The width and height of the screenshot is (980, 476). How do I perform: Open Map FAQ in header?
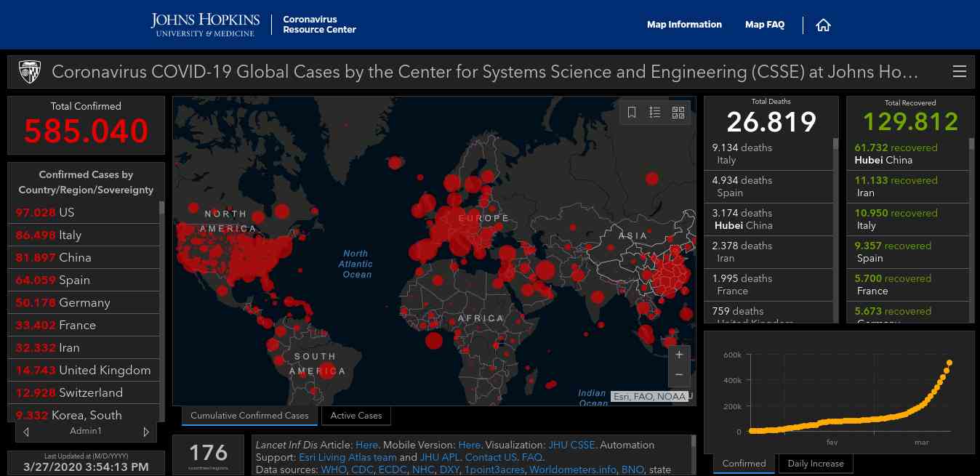[765, 25]
